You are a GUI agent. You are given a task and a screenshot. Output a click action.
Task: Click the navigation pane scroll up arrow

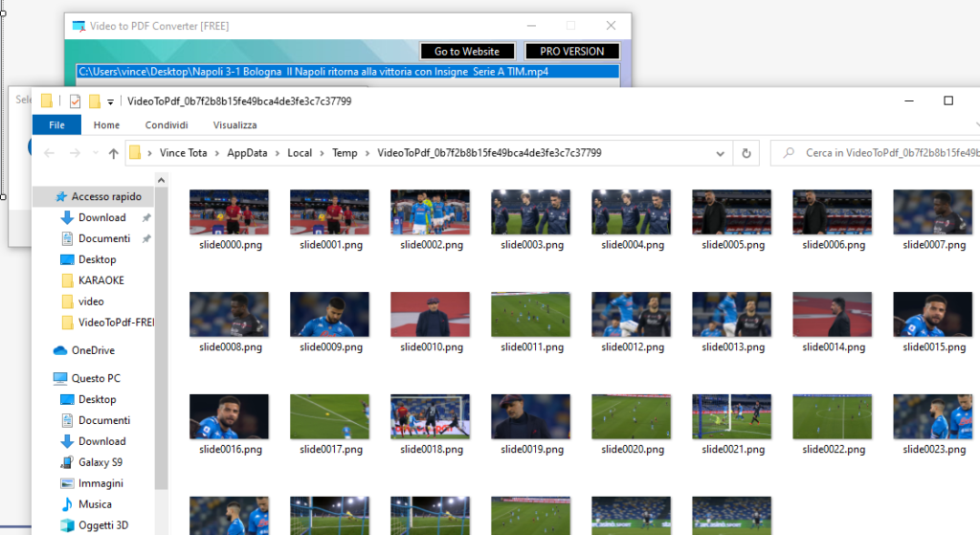tap(161, 181)
